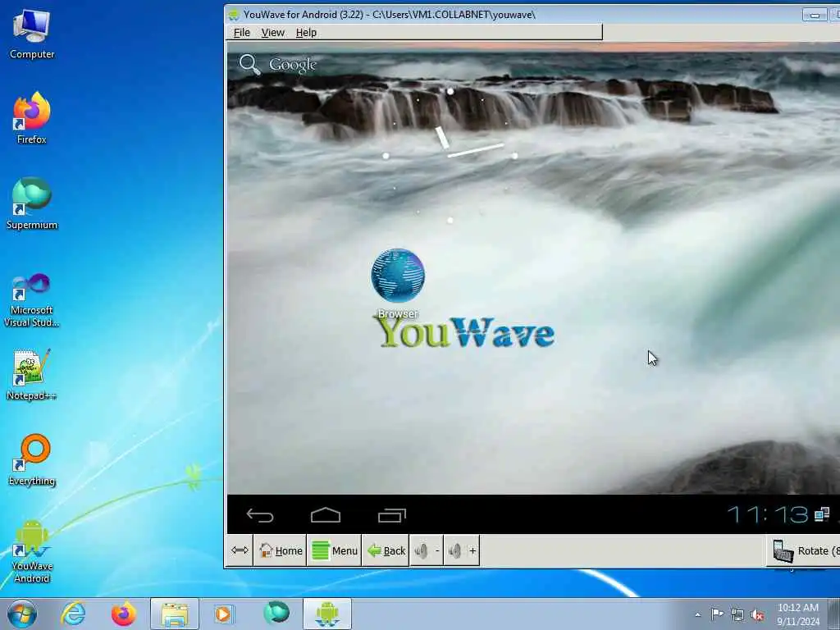Open Internet Explorer from the taskbar

click(x=73, y=614)
